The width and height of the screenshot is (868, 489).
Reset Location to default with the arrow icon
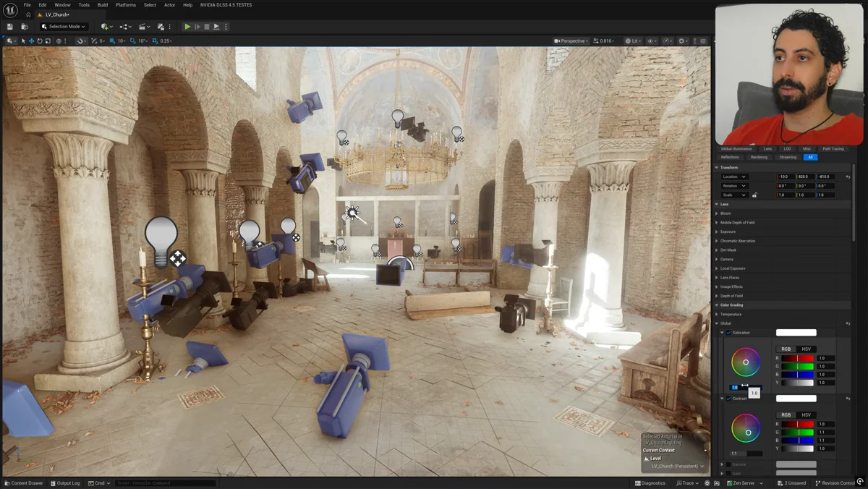coord(848,177)
